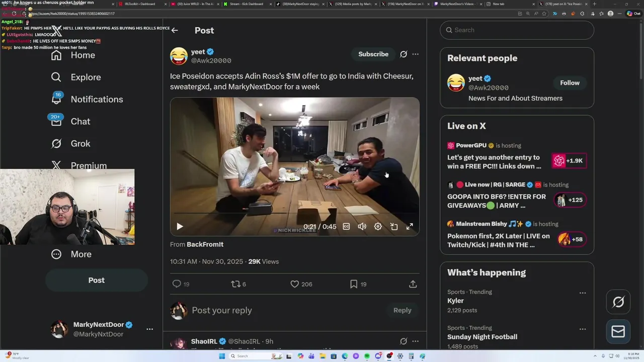Click the 29K Views count
Screen dimensions: 644x362
pyautogui.click(x=263, y=261)
